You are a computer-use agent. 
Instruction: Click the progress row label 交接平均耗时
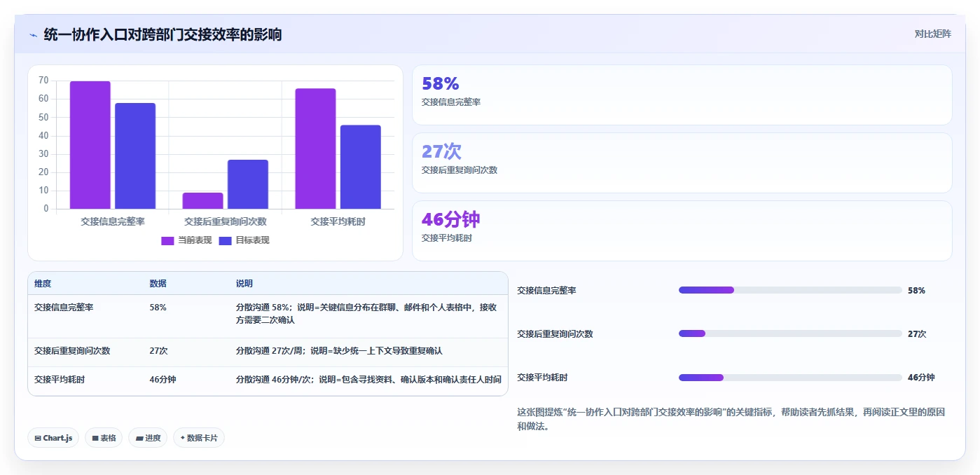coord(542,378)
